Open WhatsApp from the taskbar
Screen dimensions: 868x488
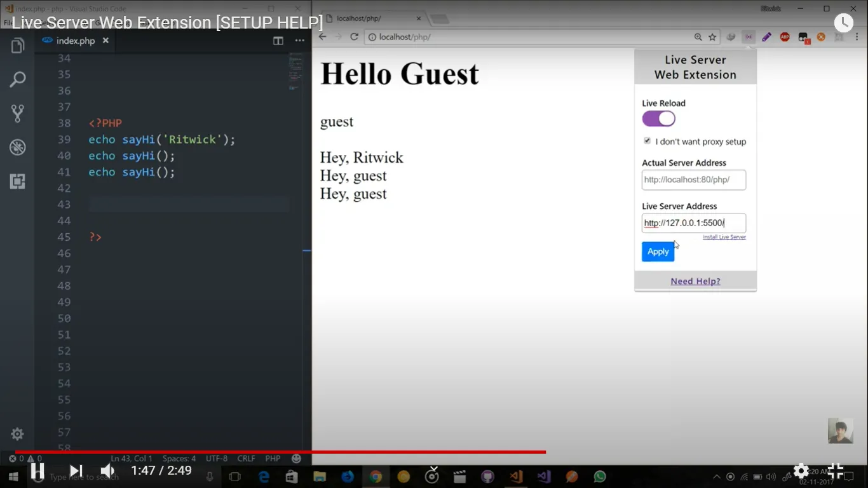tap(600, 477)
